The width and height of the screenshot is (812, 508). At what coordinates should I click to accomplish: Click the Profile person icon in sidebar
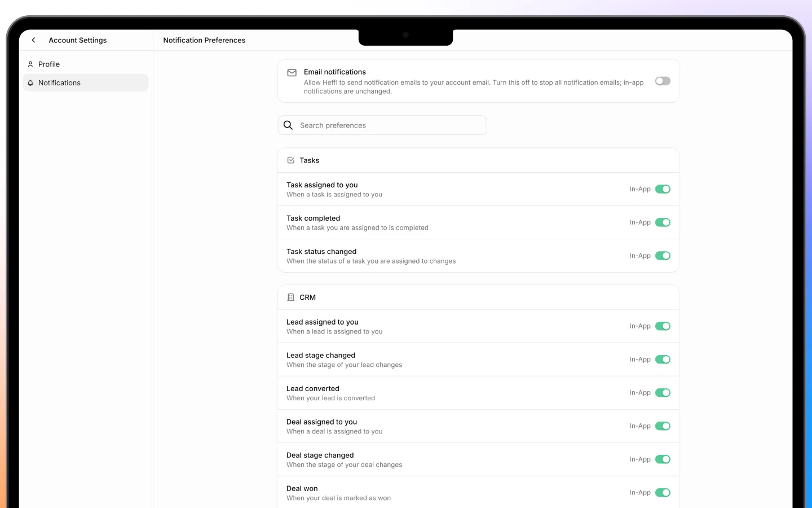click(30, 64)
